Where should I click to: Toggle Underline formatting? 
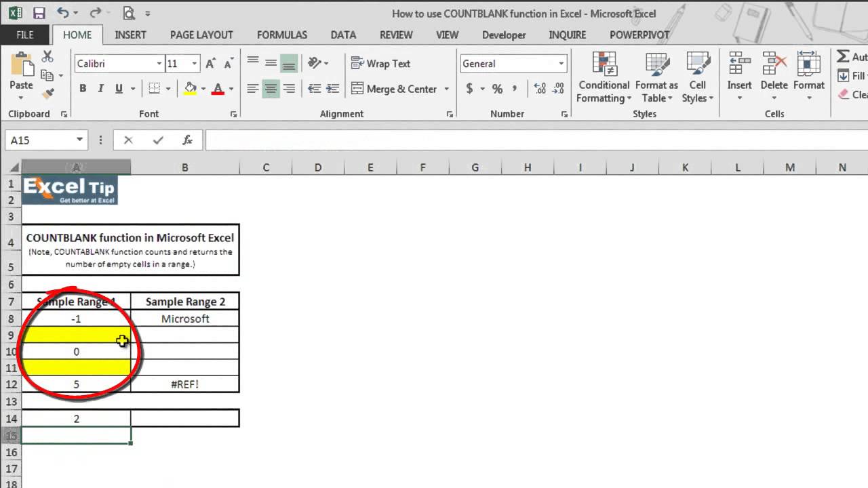click(x=119, y=88)
